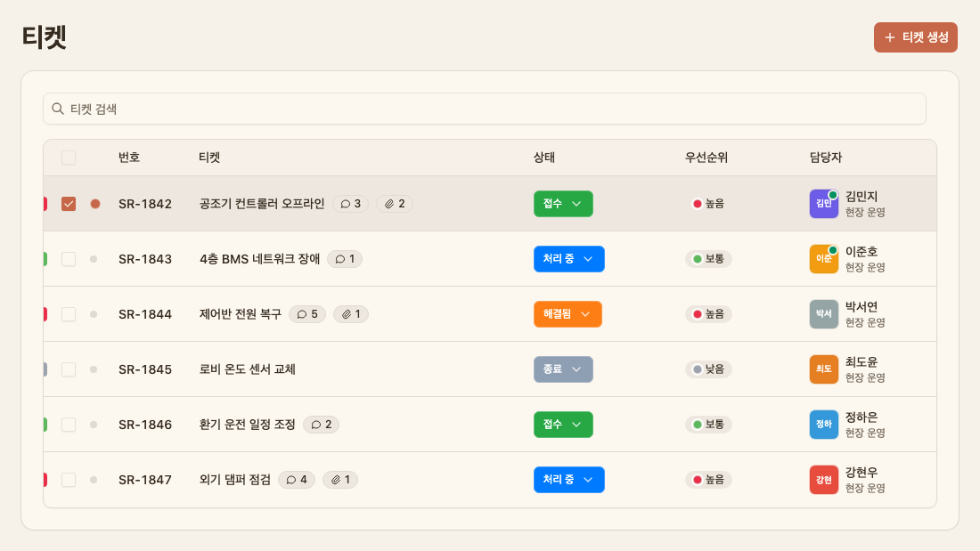Viewport: 980px width, 551px height.
Task: Click the 5 comments badge on 제어반 전원 복구
Action: 306,314
